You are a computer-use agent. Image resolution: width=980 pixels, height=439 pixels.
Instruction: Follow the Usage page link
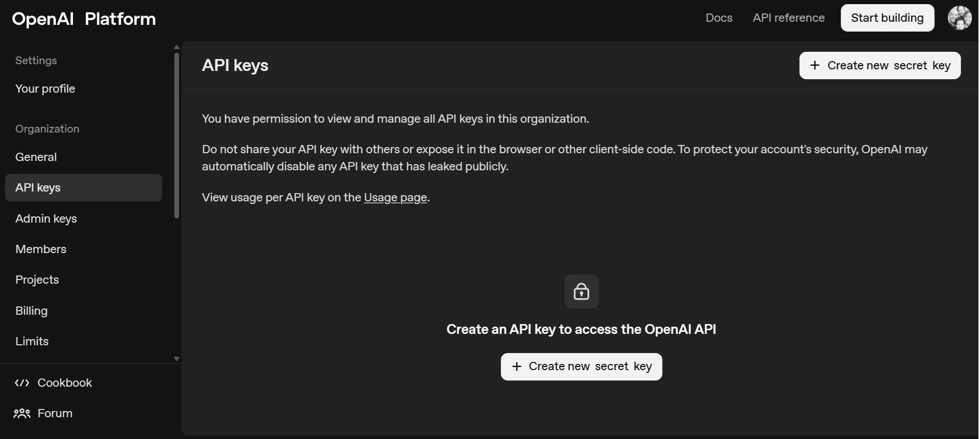[395, 198]
